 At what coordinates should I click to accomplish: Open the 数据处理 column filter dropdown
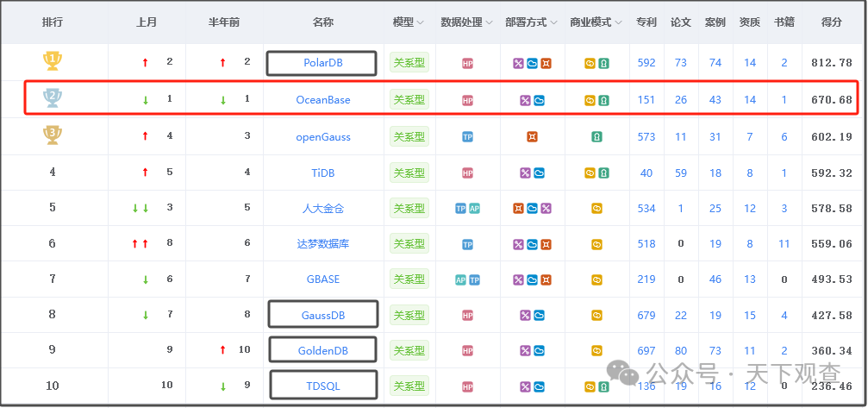(489, 22)
